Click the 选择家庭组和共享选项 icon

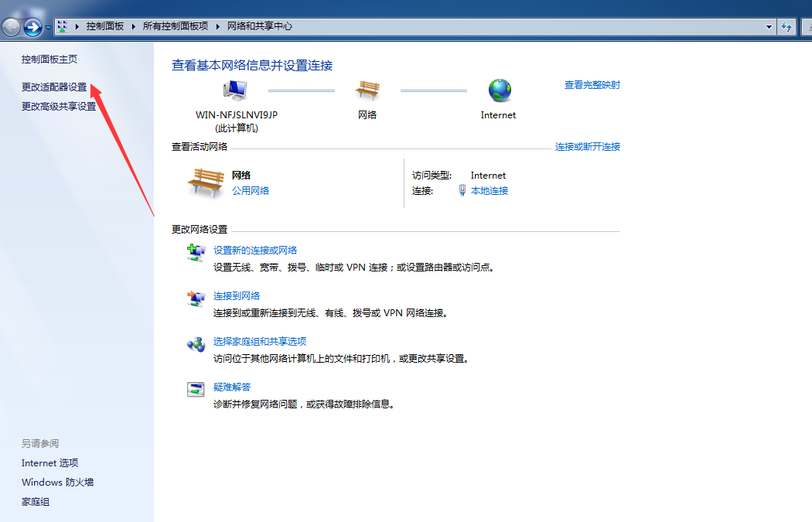195,343
